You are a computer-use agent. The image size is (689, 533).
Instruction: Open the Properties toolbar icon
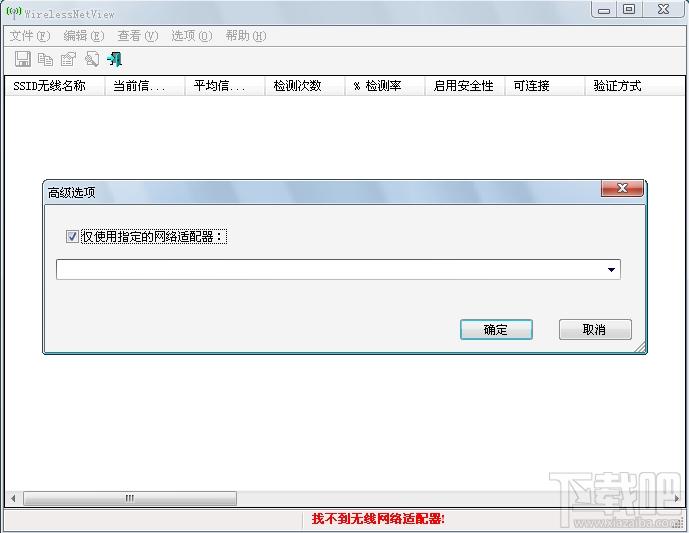tap(68, 59)
